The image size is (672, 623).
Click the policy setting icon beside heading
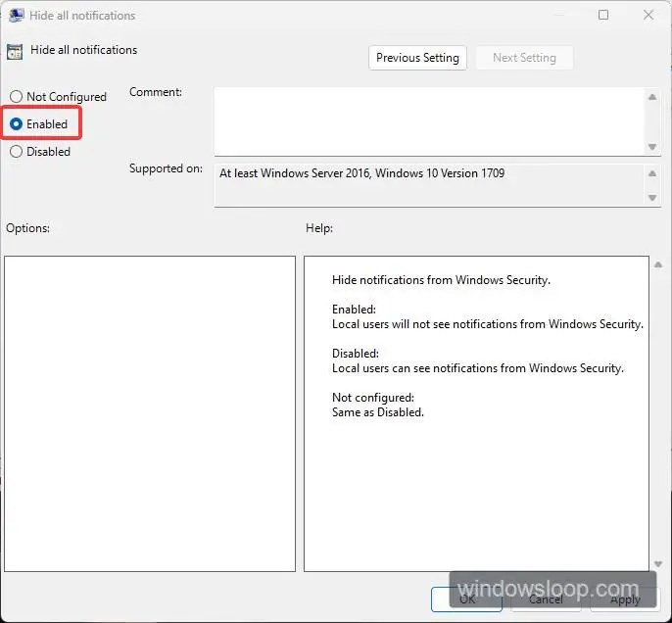click(15, 52)
